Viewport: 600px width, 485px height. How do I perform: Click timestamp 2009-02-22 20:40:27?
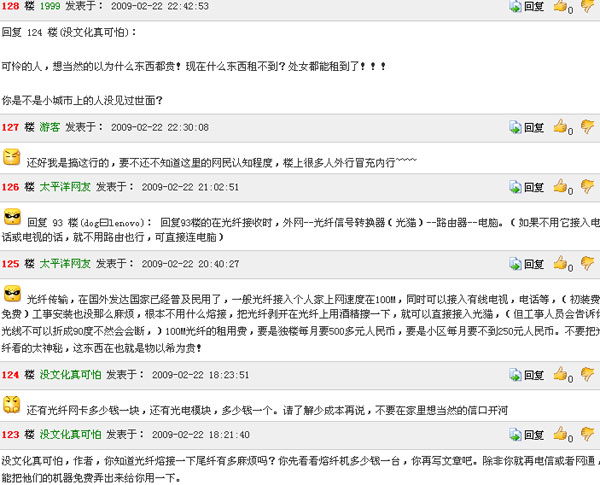(x=190, y=264)
